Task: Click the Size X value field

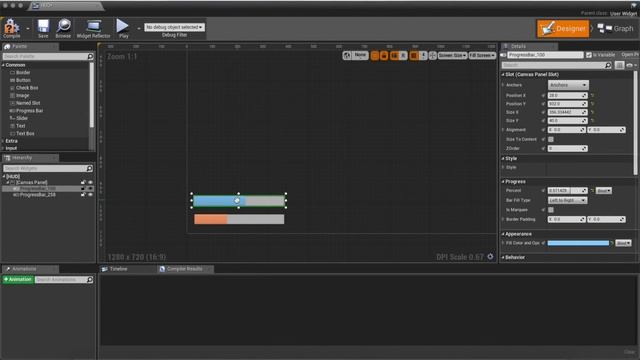Action: point(567,112)
